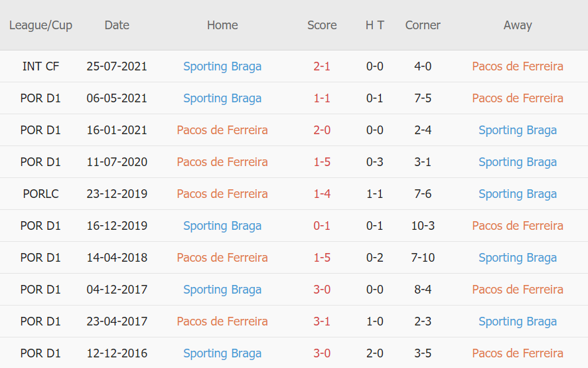This screenshot has width=588, height=368.
Task: Click the H T column header
Action: point(375,25)
